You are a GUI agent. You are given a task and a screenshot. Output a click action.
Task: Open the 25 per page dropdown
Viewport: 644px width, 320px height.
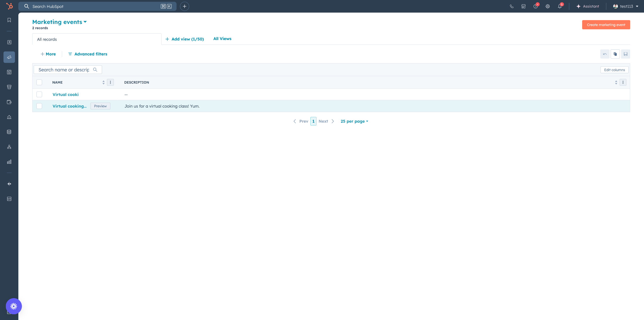click(354, 121)
